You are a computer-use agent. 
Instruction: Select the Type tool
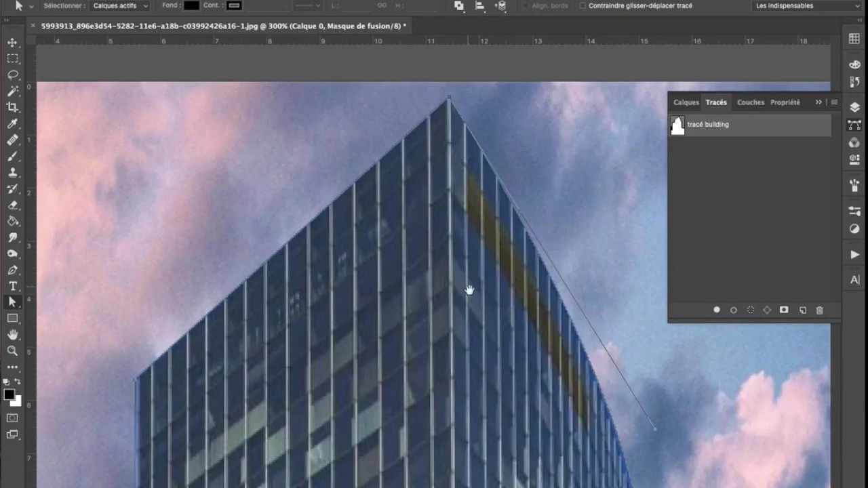12,286
